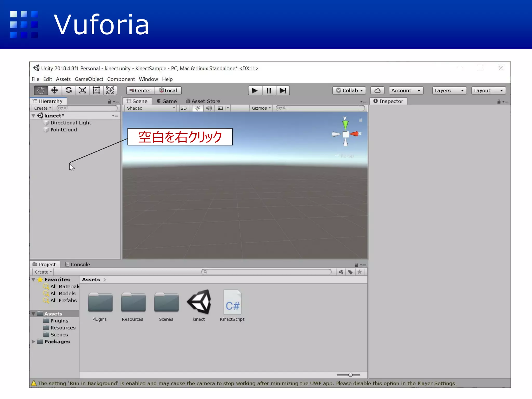The width and height of the screenshot is (532, 399).
Task: Select the Rotate tool
Action: [69, 90]
